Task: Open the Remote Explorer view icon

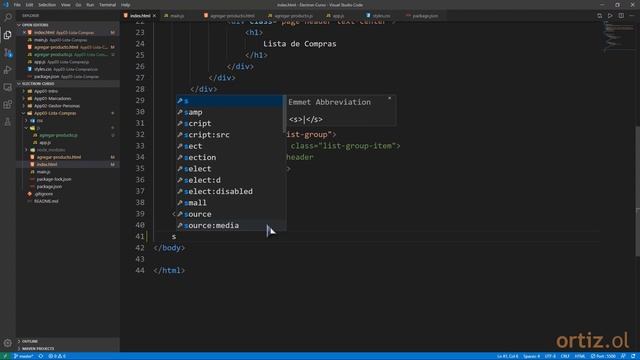Action: click(x=7, y=87)
